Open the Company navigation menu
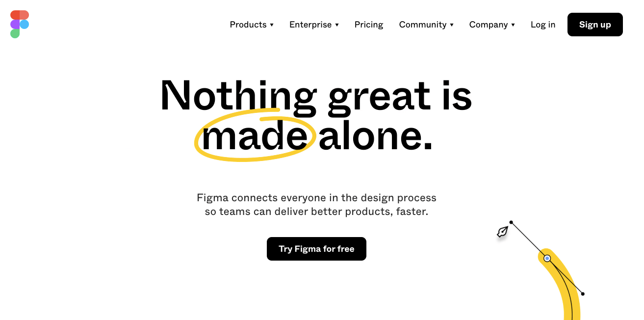The width and height of the screenshot is (644, 320). [489, 25]
